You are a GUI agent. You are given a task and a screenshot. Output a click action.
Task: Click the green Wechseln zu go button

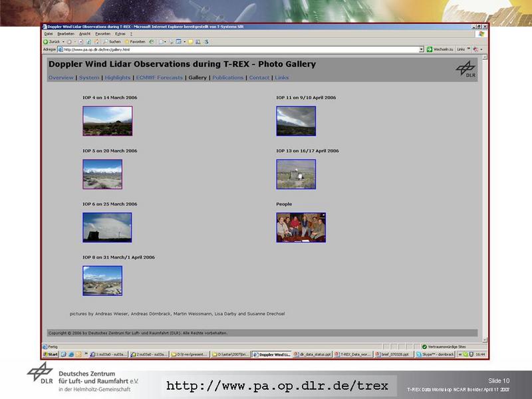(440, 49)
